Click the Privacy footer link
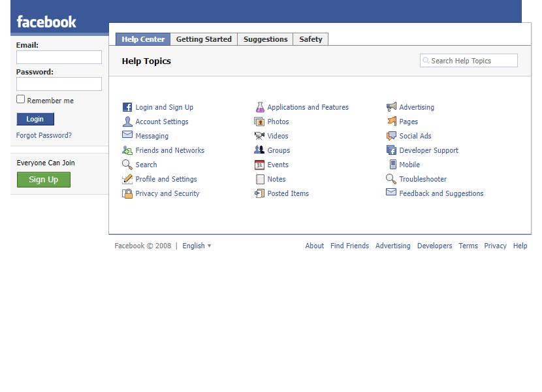The width and height of the screenshot is (542, 392). 495,246
